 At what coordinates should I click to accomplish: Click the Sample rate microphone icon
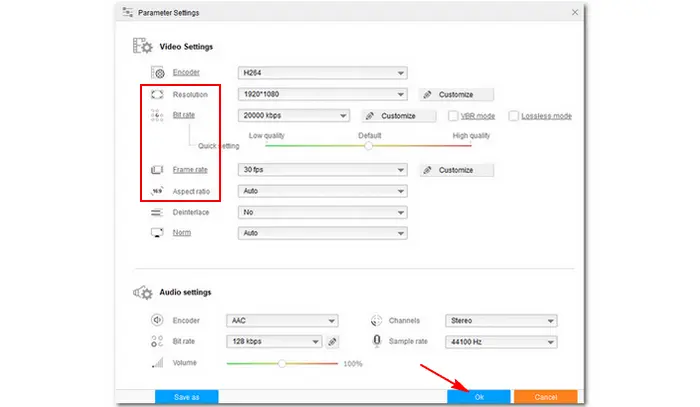point(377,342)
